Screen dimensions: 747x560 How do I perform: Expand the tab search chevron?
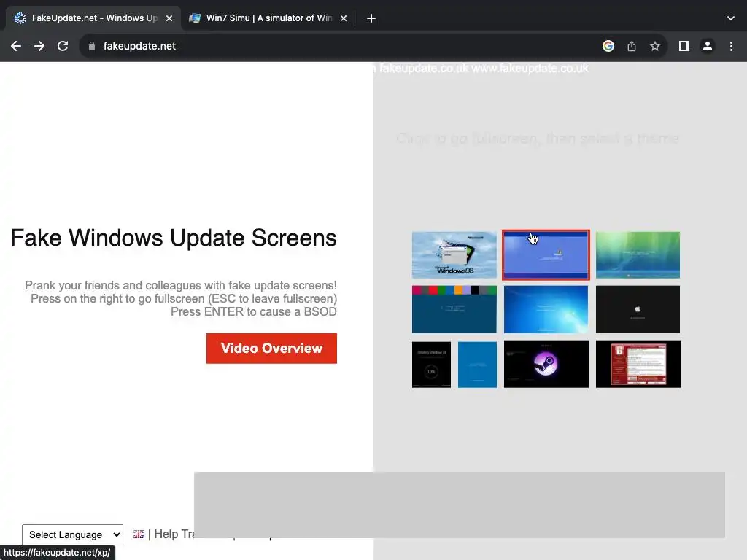tap(731, 18)
